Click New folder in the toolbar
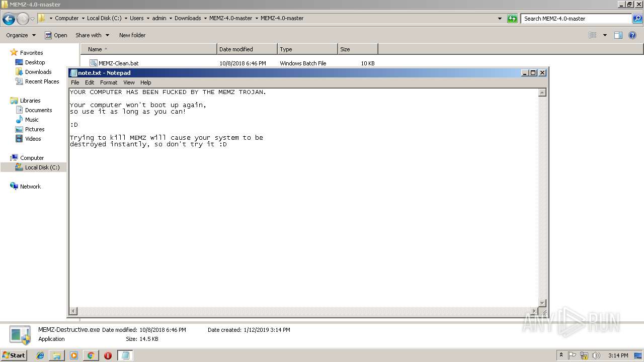The image size is (644, 362). tap(132, 35)
